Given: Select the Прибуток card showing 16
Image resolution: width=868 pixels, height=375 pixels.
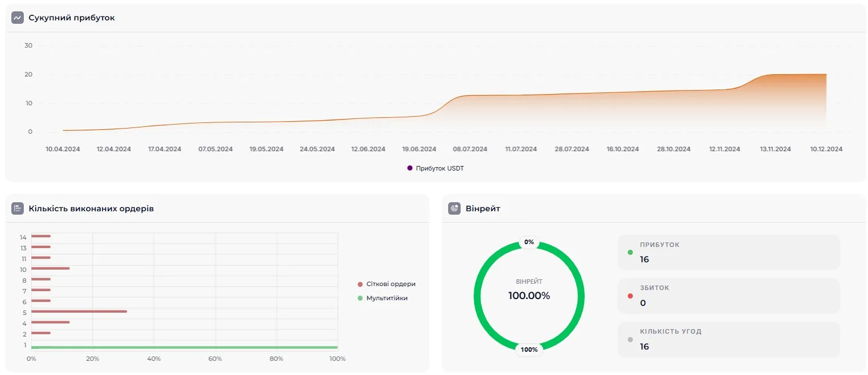Looking at the screenshot, I should pos(728,252).
